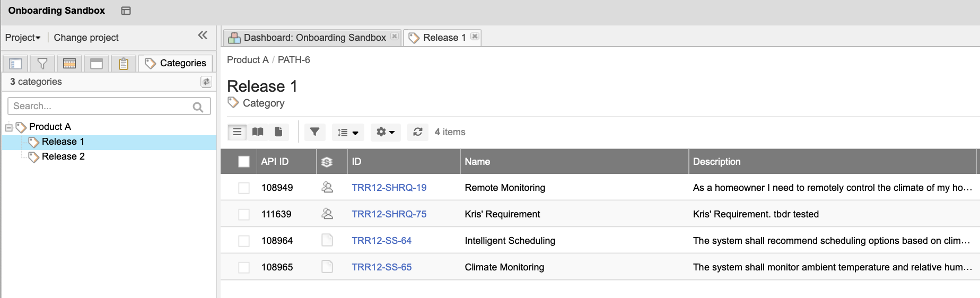The width and height of the screenshot is (980, 298).
Task: Select the Categories tab
Action: 176,63
